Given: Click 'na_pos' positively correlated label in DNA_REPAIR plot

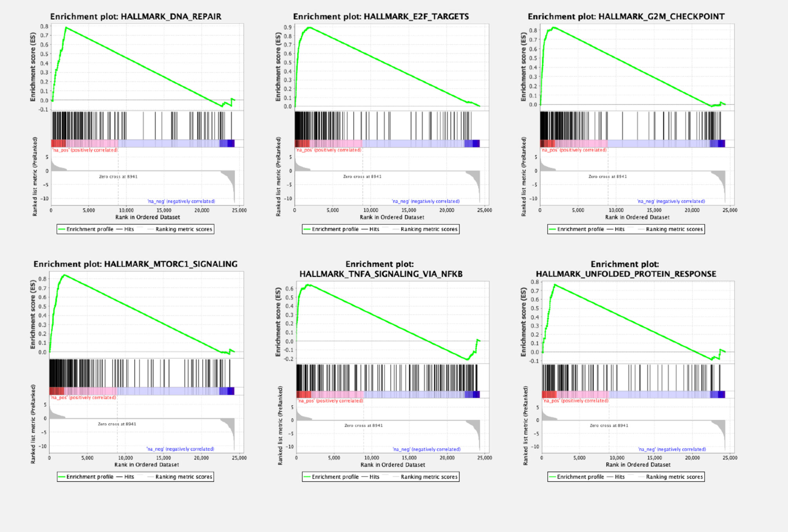Looking at the screenshot, I should pos(85,150).
